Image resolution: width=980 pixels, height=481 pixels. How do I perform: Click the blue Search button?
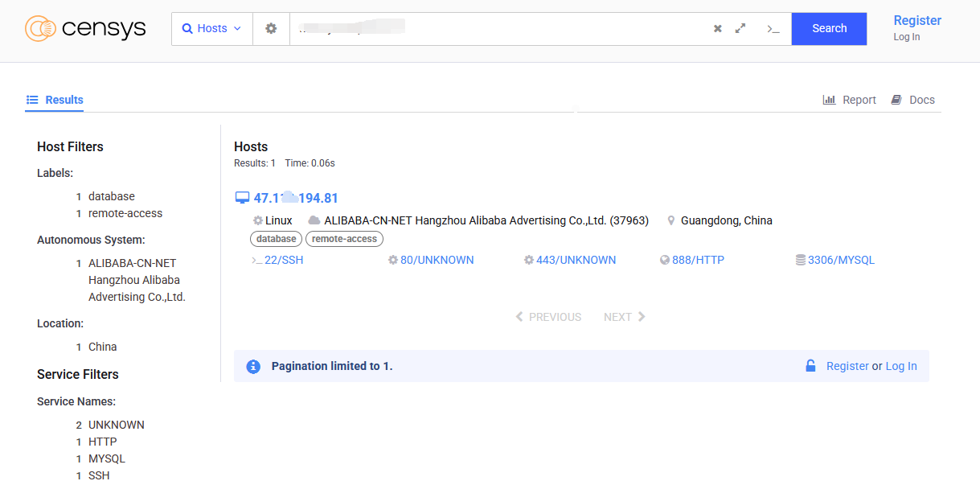pyautogui.click(x=829, y=28)
